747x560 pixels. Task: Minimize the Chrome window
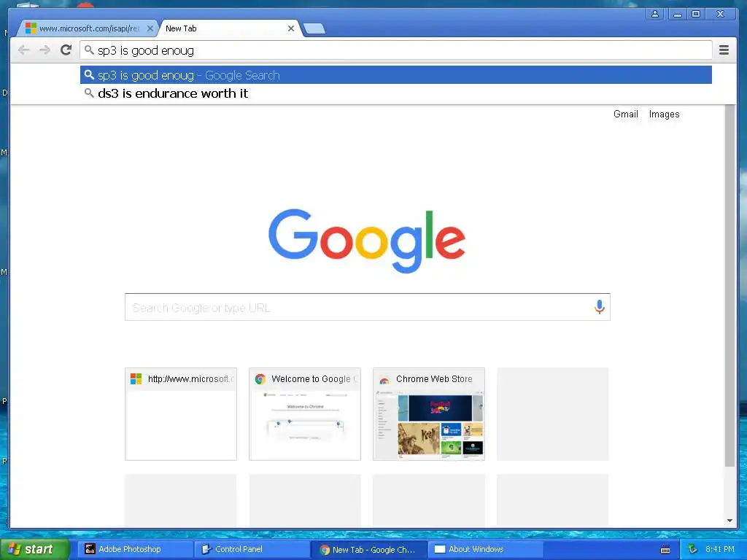677,14
